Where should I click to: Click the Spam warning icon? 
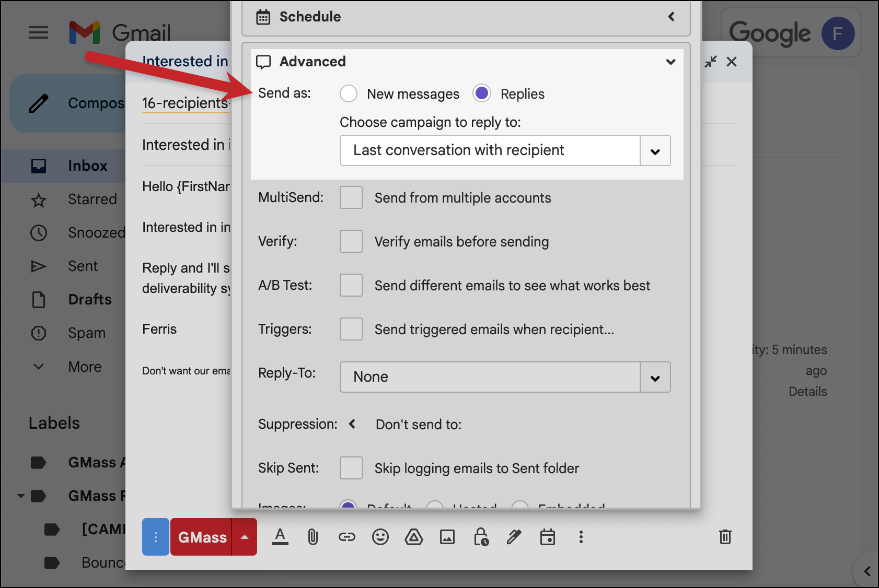39,333
